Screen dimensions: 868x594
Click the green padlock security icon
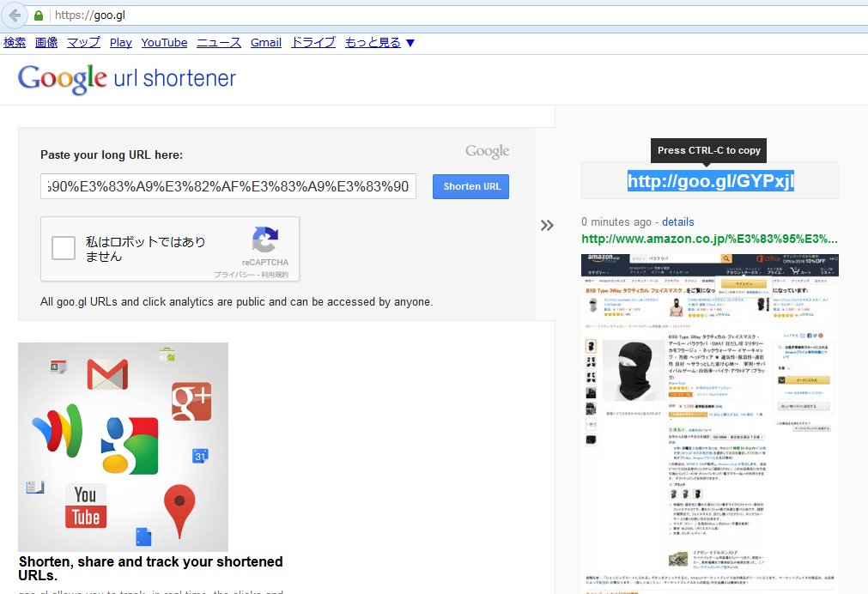[38, 15]
